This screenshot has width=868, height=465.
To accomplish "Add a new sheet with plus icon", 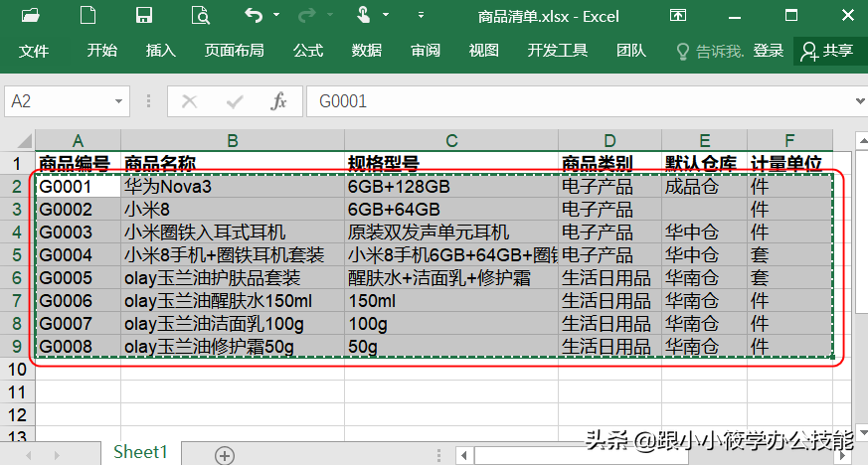I will tap(224, 456).
